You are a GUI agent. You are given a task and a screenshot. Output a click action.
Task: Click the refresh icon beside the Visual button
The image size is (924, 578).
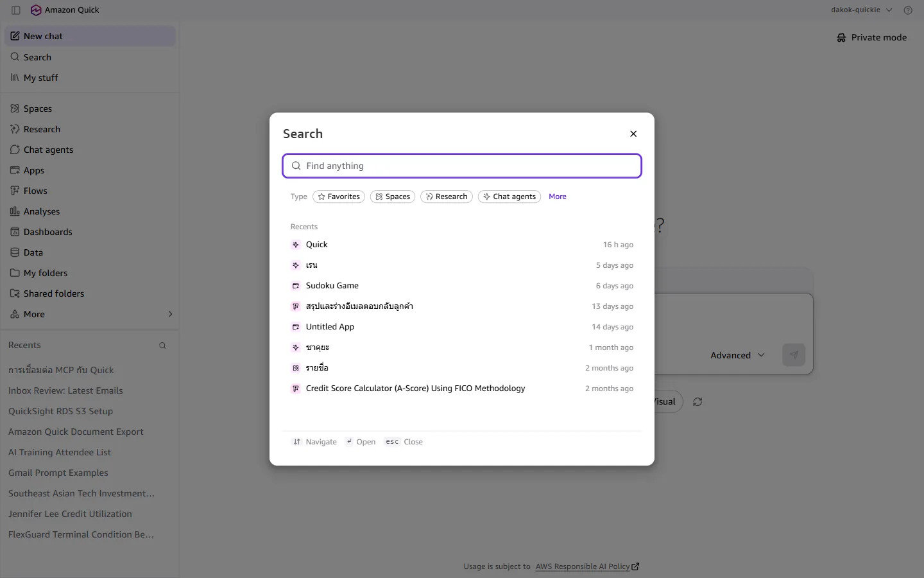[697, 402]
